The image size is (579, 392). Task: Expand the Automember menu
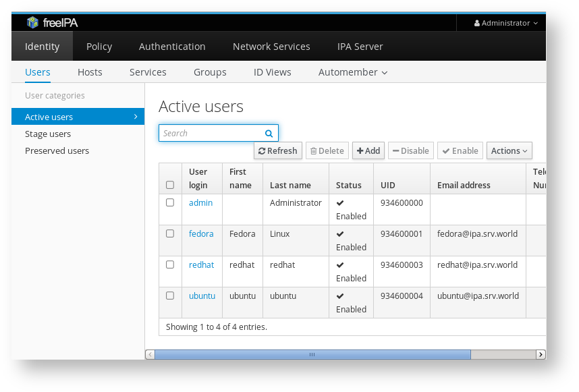tap(353, 72)
